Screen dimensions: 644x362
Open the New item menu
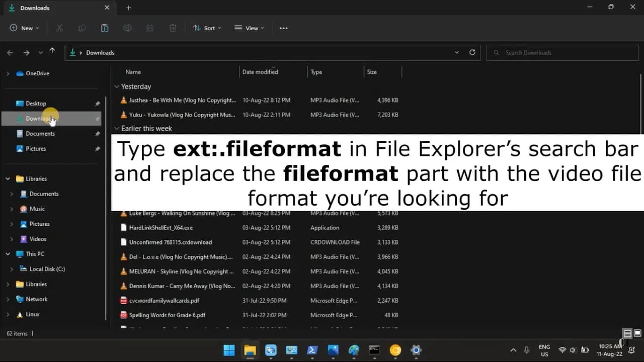[x=24, y=28]
